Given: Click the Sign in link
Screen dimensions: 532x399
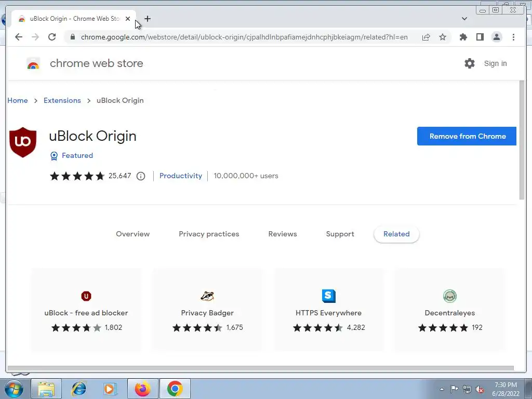Looking at the screenshot, I should pos(495,63).
